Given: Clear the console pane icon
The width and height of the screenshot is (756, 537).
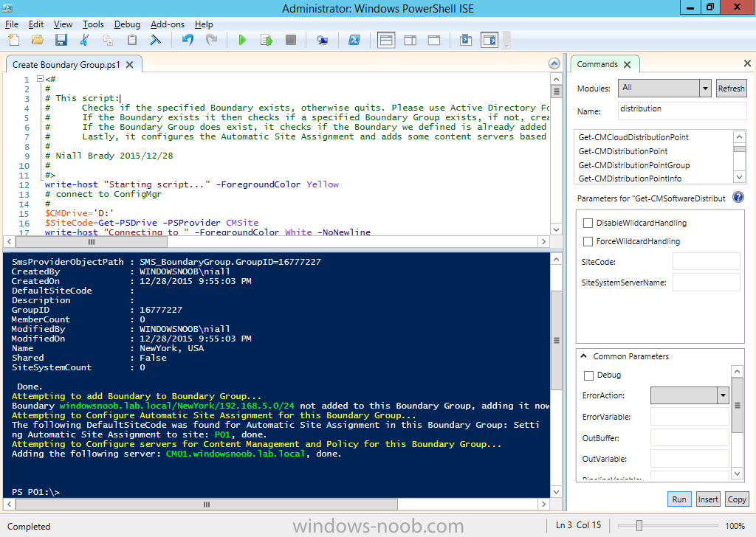Looking at the screenshot, I should pyautogui.click(x=155, y=40).
